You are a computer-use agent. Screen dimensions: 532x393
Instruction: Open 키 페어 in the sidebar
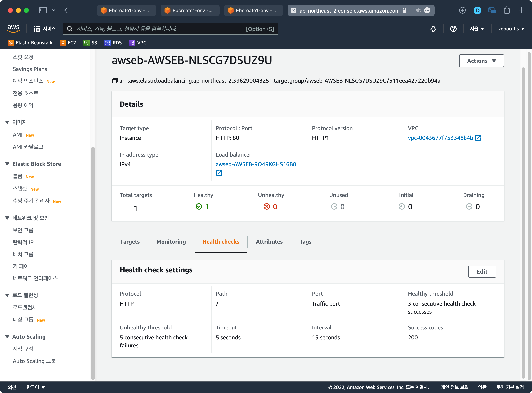pos(21,266)
